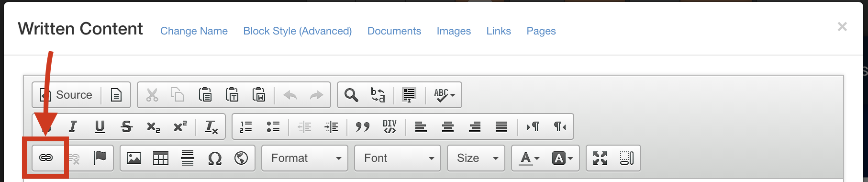Click the Create DIV container icon
The height and width of the screenshot is (182, 868).
389,126
